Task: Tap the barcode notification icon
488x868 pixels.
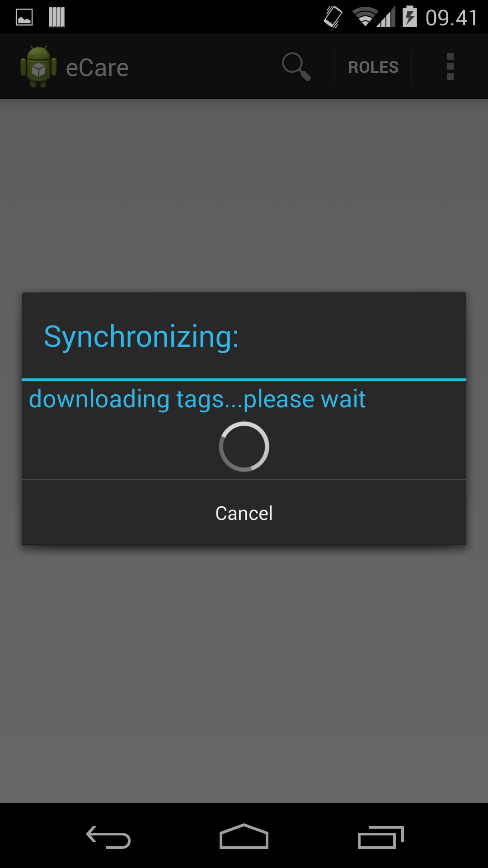Action: tap(57, 17)
